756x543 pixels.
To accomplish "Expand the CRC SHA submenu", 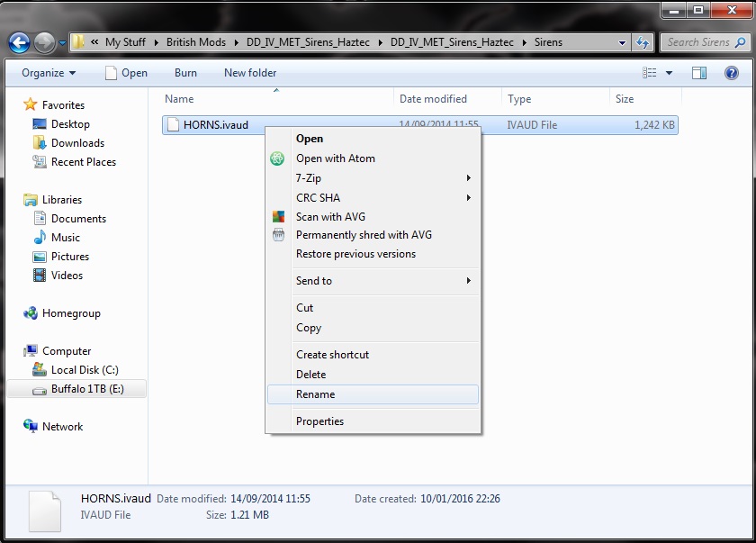I will point(373,198).
